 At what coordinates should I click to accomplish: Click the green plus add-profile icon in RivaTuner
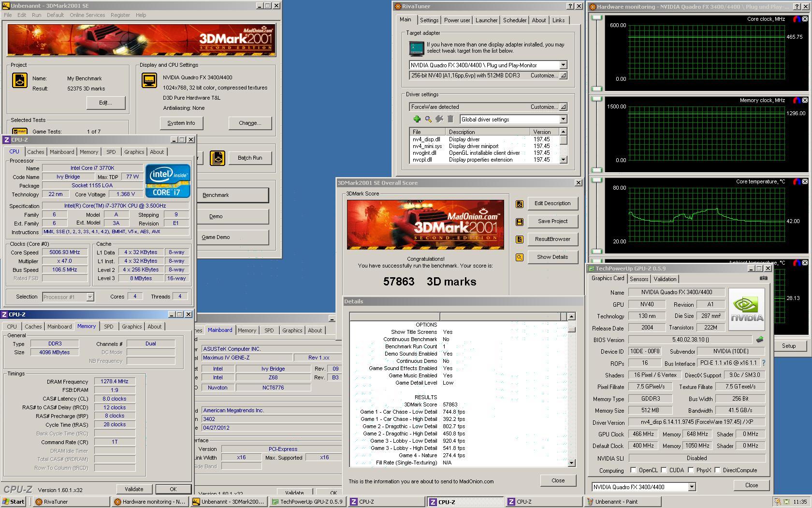pyautogui.click(x=417, y=119)
